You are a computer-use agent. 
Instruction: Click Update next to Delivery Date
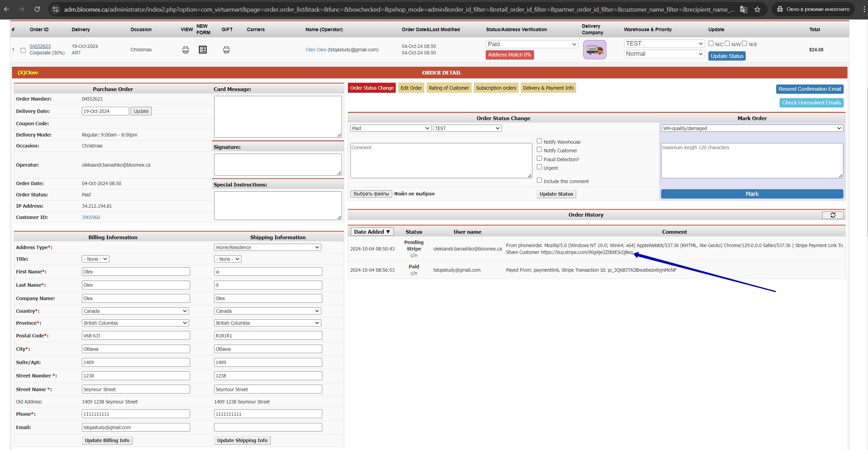(x=141, y=111)
